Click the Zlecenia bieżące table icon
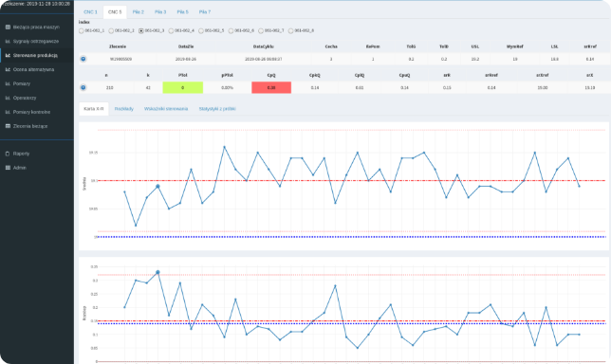 click(8, 126)
